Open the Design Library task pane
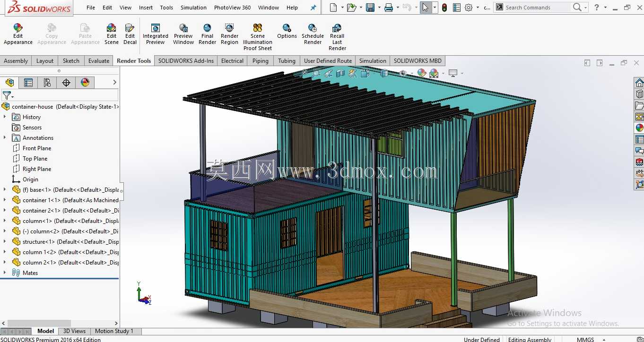644x342 pixels. 639,94
